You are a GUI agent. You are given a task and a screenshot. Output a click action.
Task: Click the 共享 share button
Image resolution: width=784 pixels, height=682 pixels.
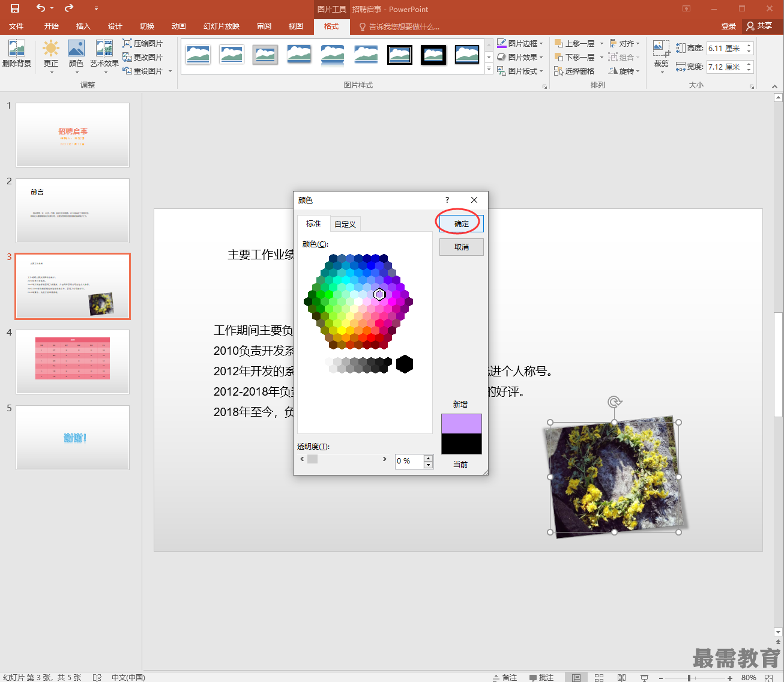759,26
